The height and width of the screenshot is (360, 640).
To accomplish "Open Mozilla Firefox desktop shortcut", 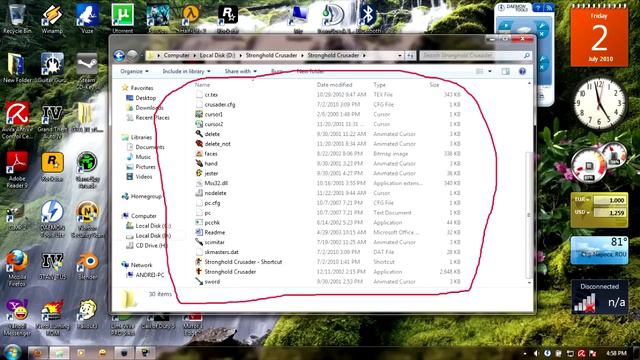I will tap(17, 267).
